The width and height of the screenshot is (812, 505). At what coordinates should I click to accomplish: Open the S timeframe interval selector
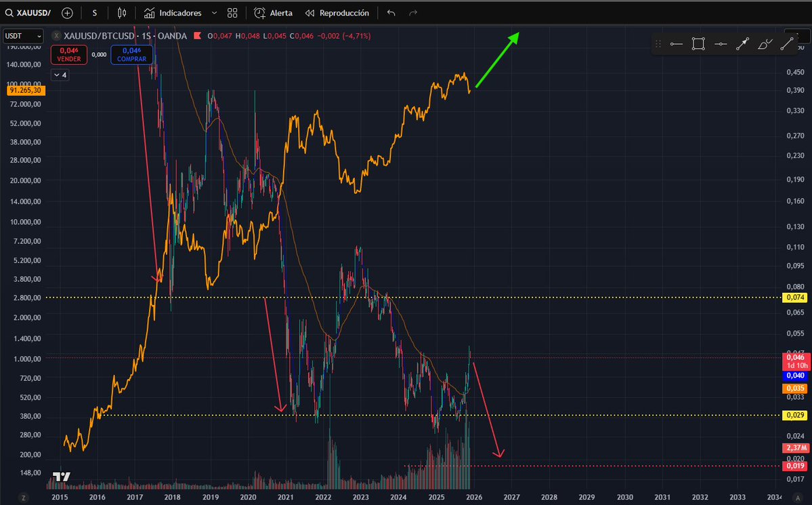[95, 13]
